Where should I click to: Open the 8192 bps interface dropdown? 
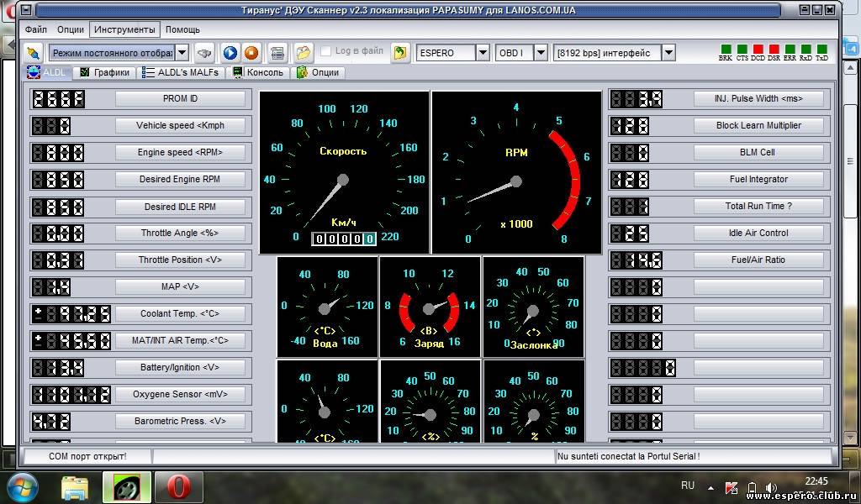(668, 53)
